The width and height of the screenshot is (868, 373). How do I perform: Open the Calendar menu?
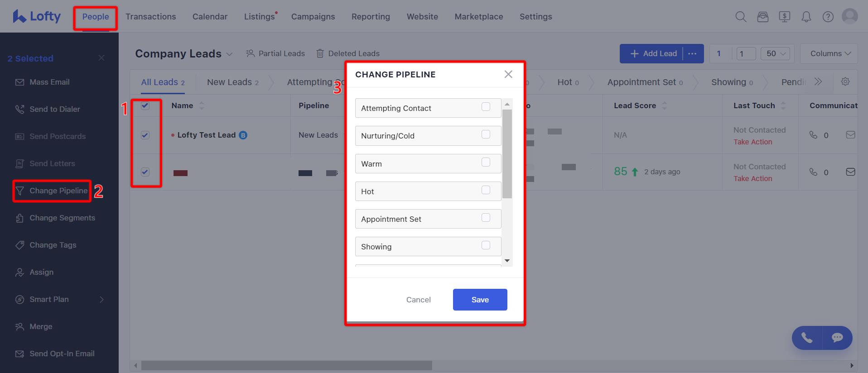click(x=210, y=17)
